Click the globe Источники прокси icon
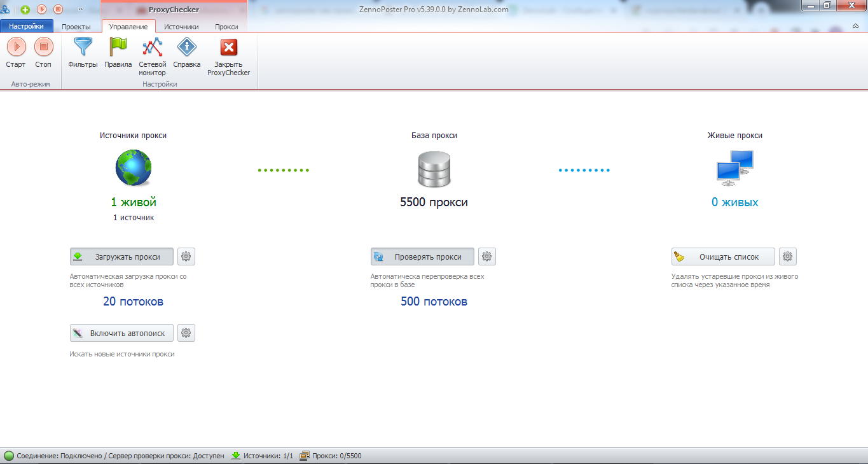 click(x=134, y=168)
